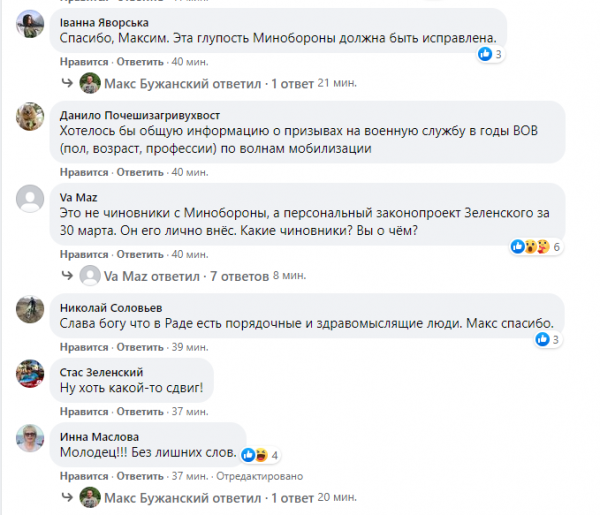Open Данило Почешизагривухвост's avatar
Viewport: 600px width, 515px height.
pos(30,119)
